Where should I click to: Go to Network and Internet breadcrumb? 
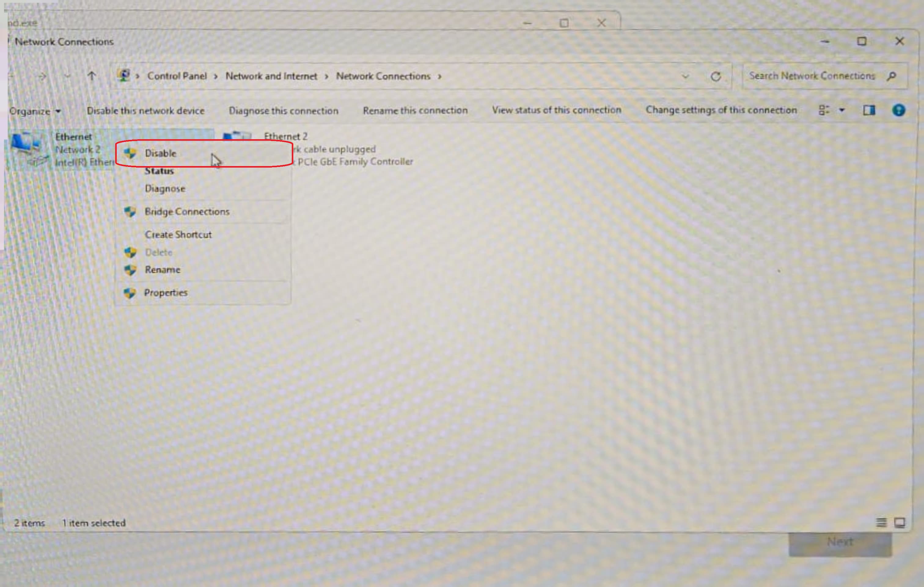tap(271, 76)
